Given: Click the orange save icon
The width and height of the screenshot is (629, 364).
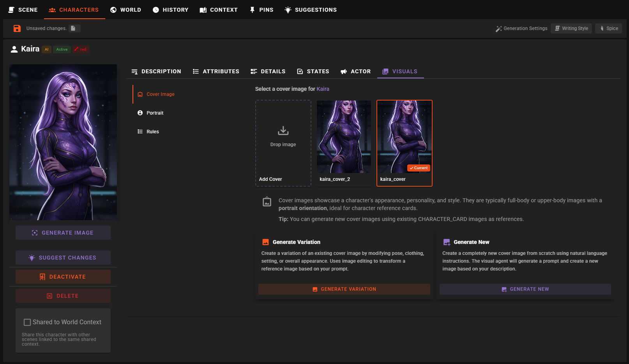Looking at the screenshot, I should point(17,28).
